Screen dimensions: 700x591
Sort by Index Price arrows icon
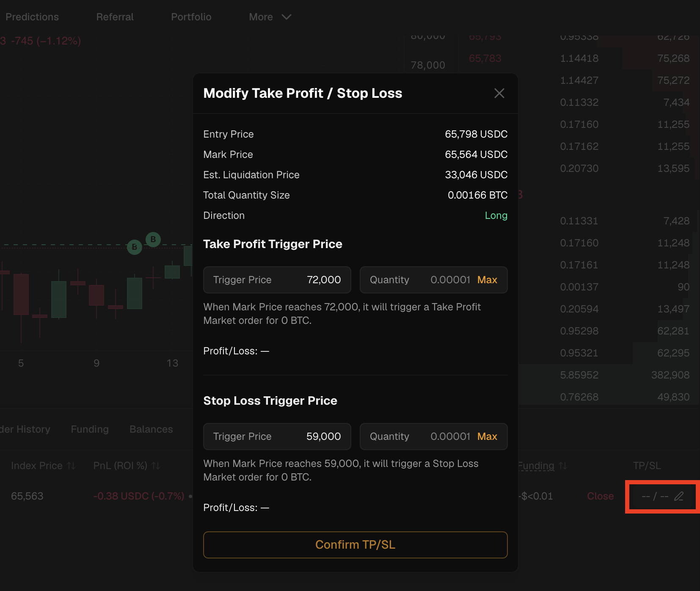tap(71, 466)
